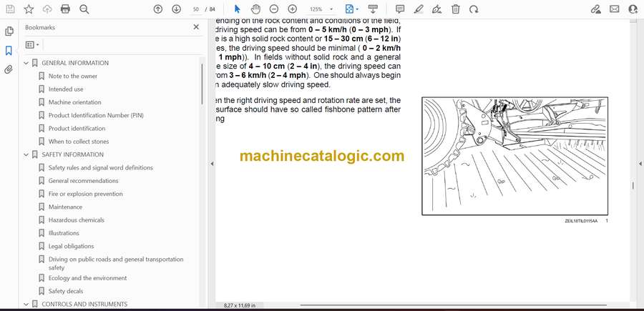644x311 pixels.
Task: Expand right tools pane arrow
Action: pyautogui.click(x=640, y=164)
